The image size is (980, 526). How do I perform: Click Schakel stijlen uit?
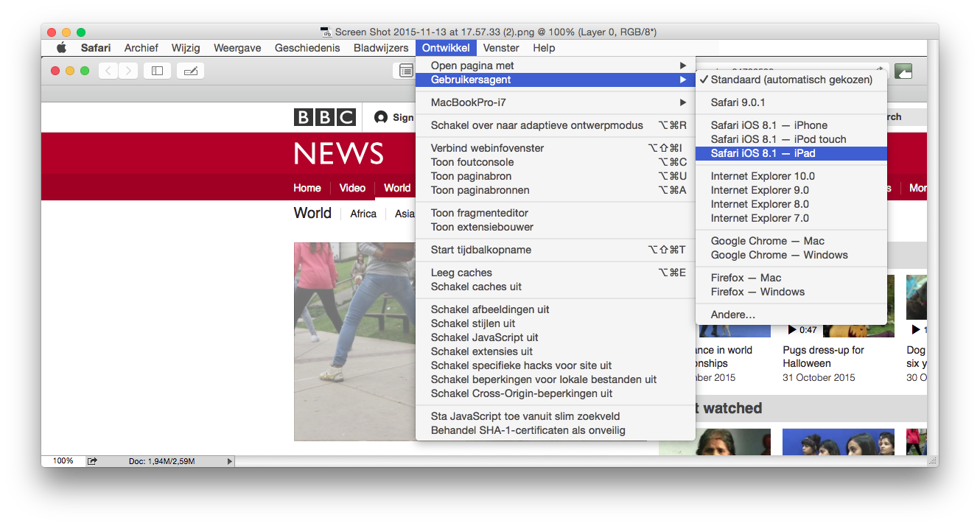click(x=556, y=323)
